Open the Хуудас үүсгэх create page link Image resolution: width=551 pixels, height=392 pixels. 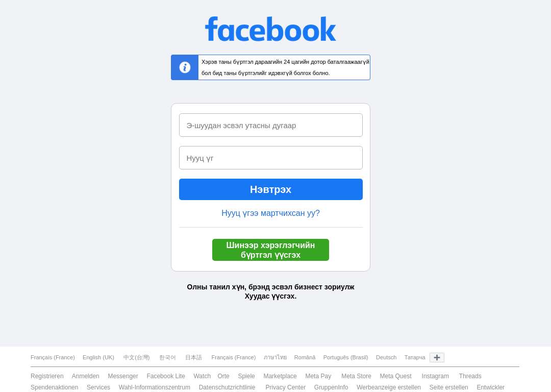point(270,297)
